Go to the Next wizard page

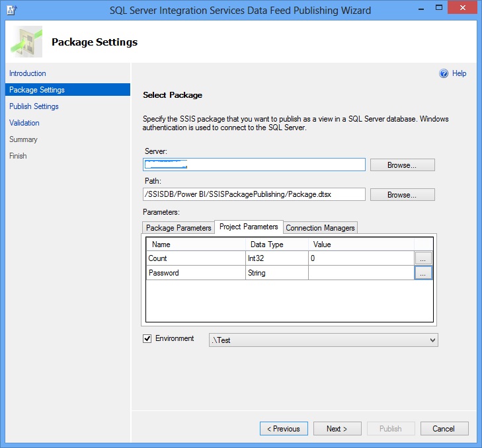pyautogui.click(x=337, y=428)
